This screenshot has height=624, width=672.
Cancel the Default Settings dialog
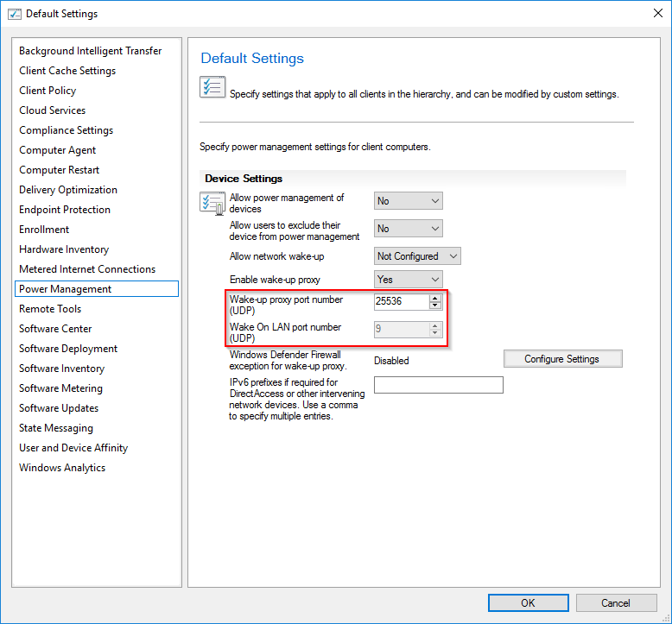pyautogui.click(x=616, y=602)
